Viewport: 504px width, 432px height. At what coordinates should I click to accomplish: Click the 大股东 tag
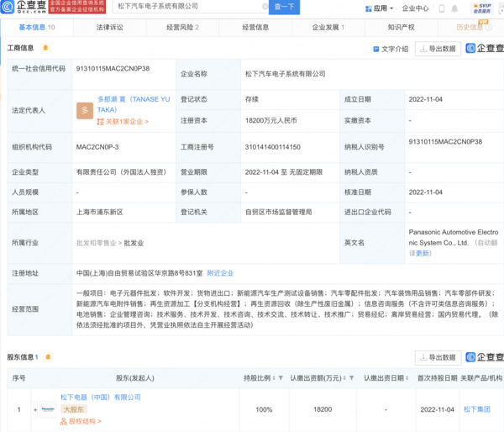point(74,409)
